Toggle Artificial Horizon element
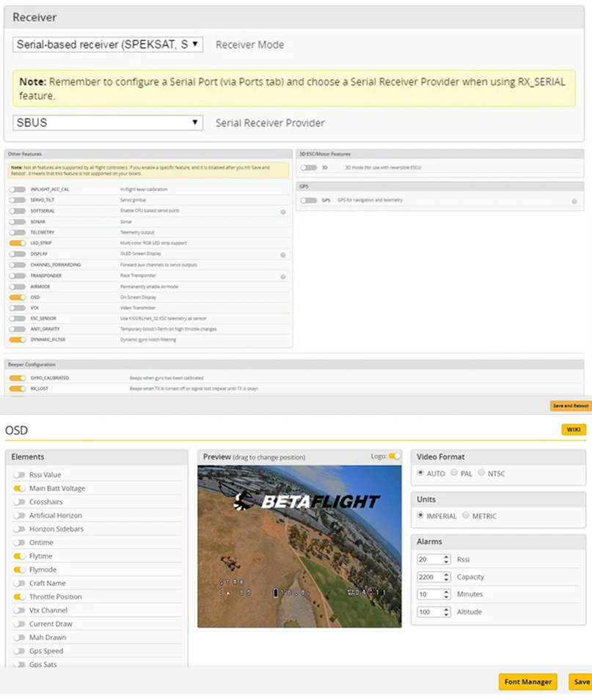The image size is (592, 700). [x=19, y=515]
